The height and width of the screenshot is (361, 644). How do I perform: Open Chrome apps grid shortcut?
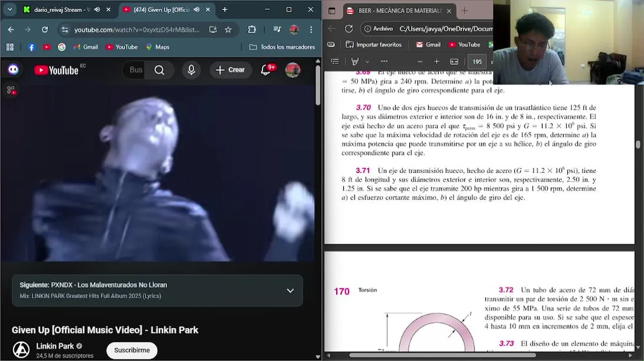pos(10,47)
